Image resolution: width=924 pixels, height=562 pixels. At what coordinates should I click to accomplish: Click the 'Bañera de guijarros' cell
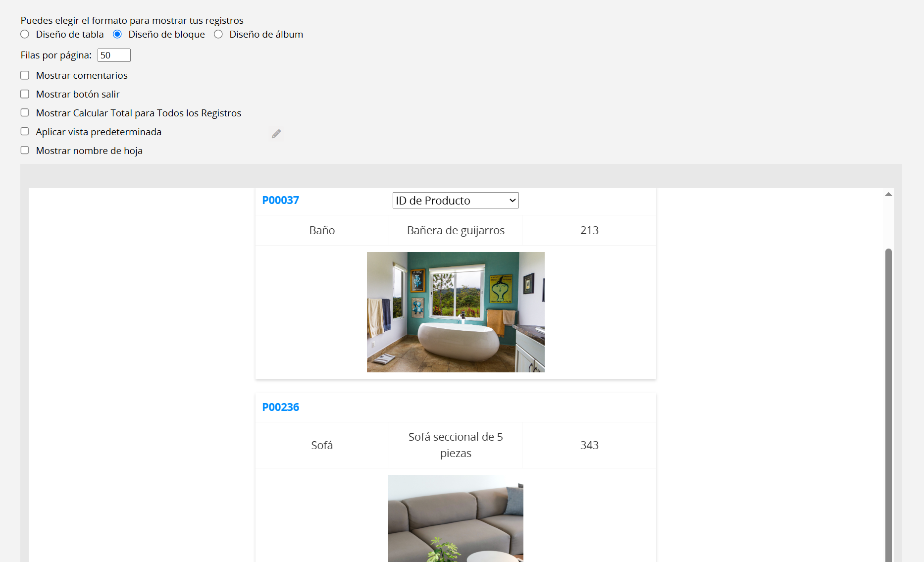[456, 230]
